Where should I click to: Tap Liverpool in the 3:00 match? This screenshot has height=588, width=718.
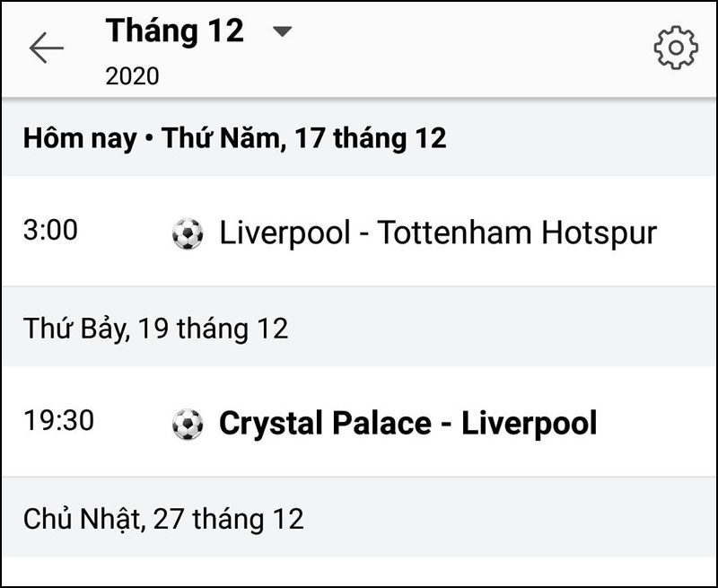click(285, 233)
